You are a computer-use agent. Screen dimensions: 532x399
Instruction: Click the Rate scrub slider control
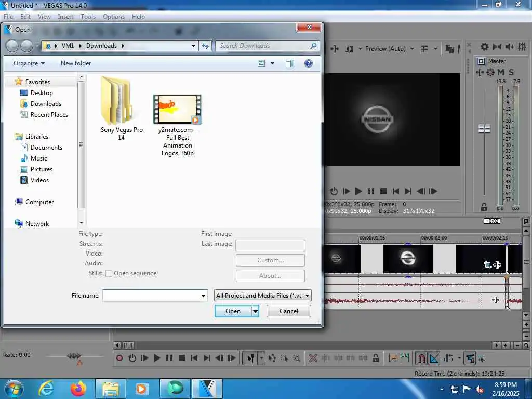click(x=74, y=355)
